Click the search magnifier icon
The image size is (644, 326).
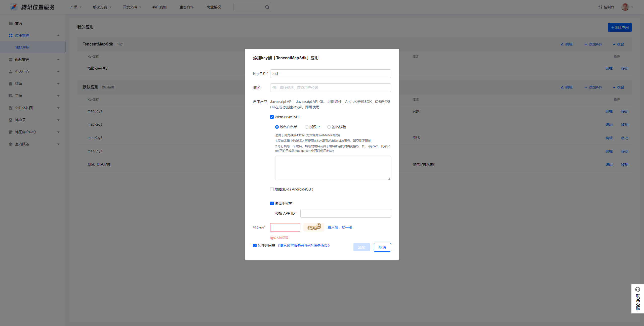click(x=267, y=7)
